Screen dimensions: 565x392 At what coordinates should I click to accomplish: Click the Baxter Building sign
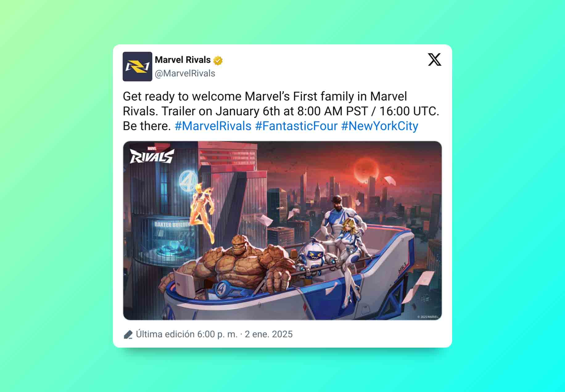point(173,224)
